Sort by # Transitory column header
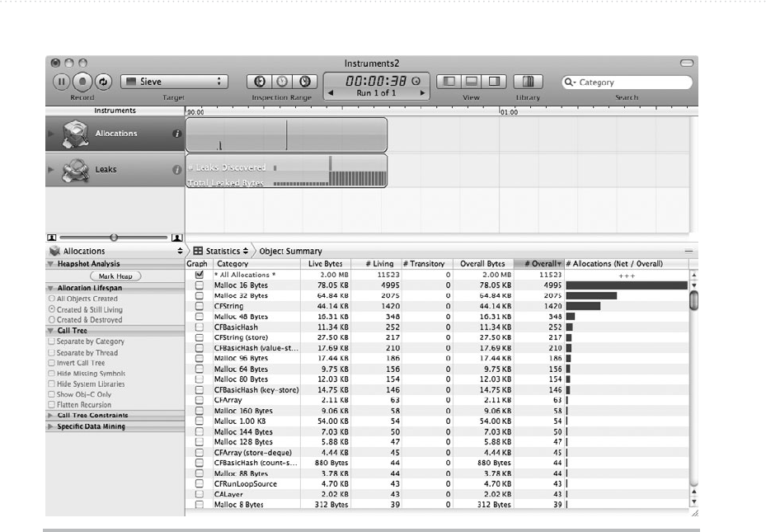This screenshot has width=766, height=532. (427, 264)
